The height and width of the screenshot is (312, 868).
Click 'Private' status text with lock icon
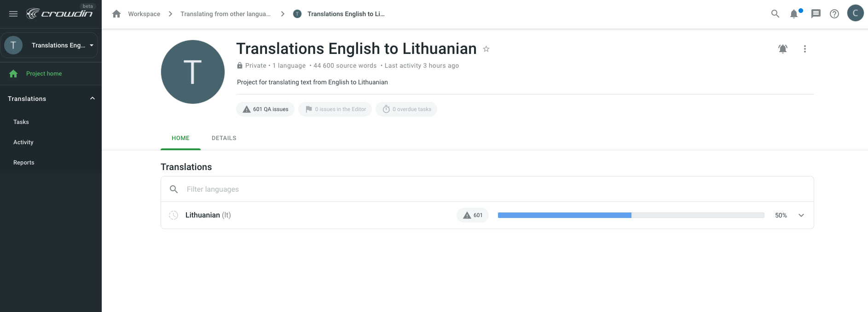(x=252, y=65)
